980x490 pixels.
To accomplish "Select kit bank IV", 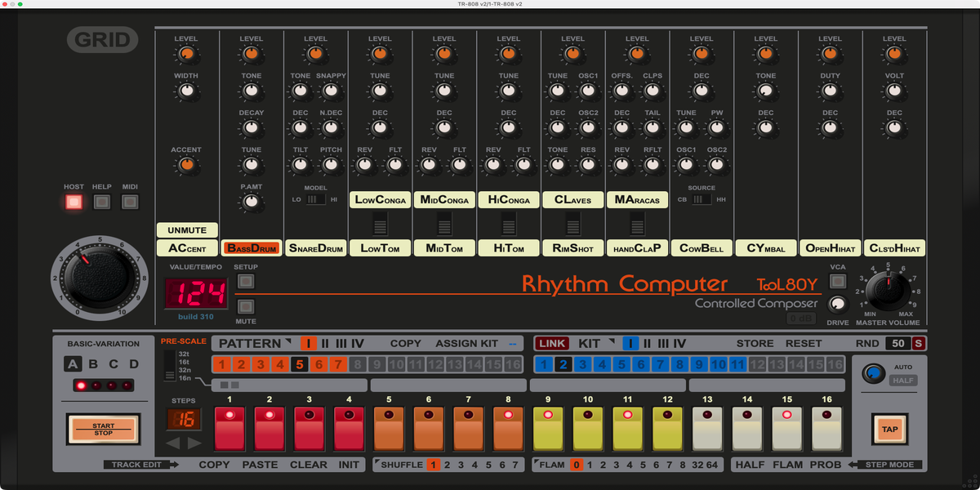I will (x=679, y=344).
